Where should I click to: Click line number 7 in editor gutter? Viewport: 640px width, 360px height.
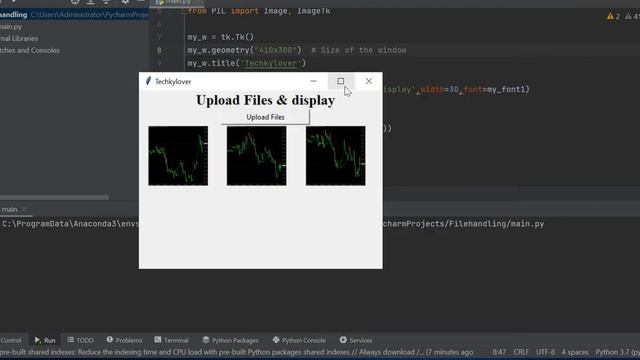pyautogui.click(x=159, y=37)
